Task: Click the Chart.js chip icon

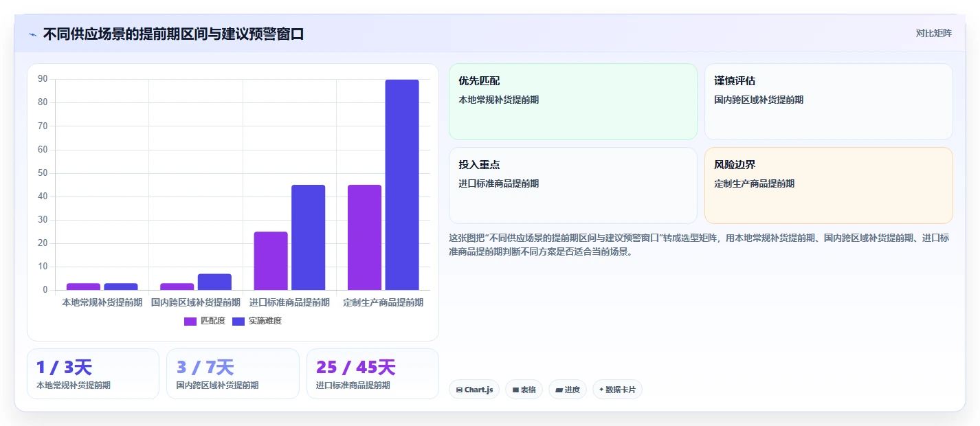Action: point(459,390)
